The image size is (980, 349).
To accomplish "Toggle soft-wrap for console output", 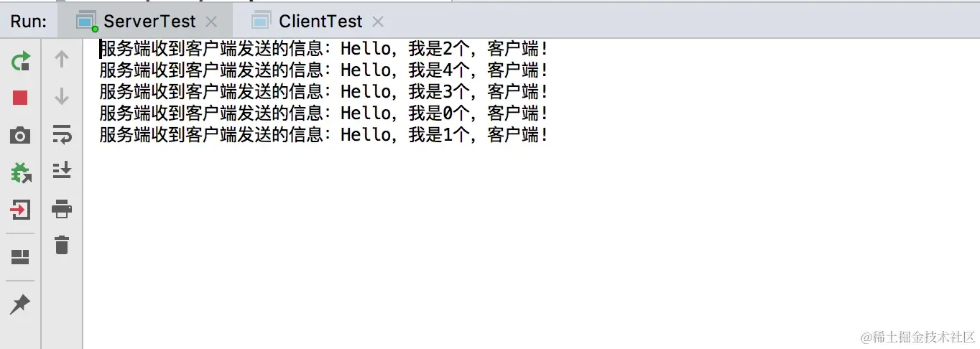I will pos(62,134).
